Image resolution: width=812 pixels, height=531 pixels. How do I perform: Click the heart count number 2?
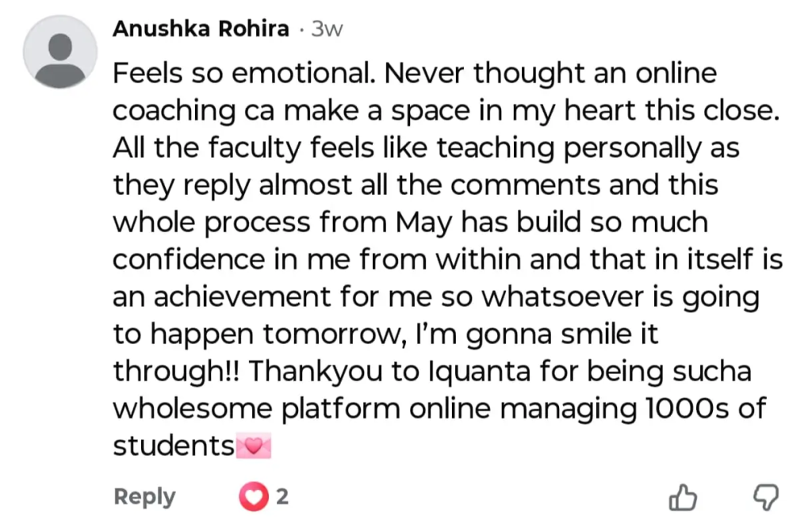[x=282, y=498]
